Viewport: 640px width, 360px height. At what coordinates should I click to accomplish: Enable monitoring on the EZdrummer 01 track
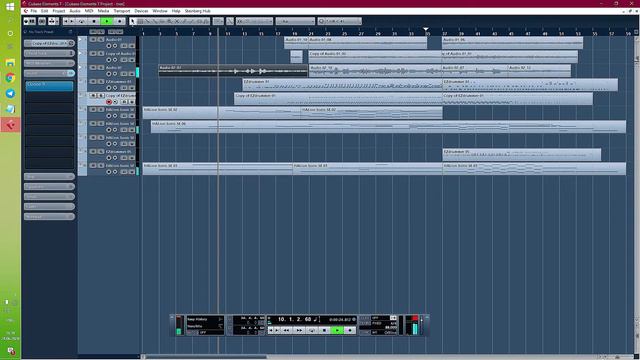tap(115, 88)
